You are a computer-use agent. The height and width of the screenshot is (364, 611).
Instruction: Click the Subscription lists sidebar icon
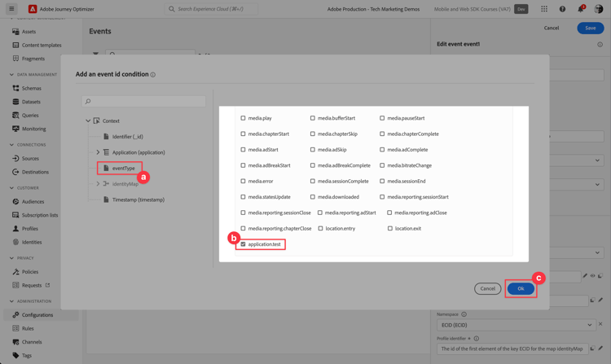click(x=15, y=215)
